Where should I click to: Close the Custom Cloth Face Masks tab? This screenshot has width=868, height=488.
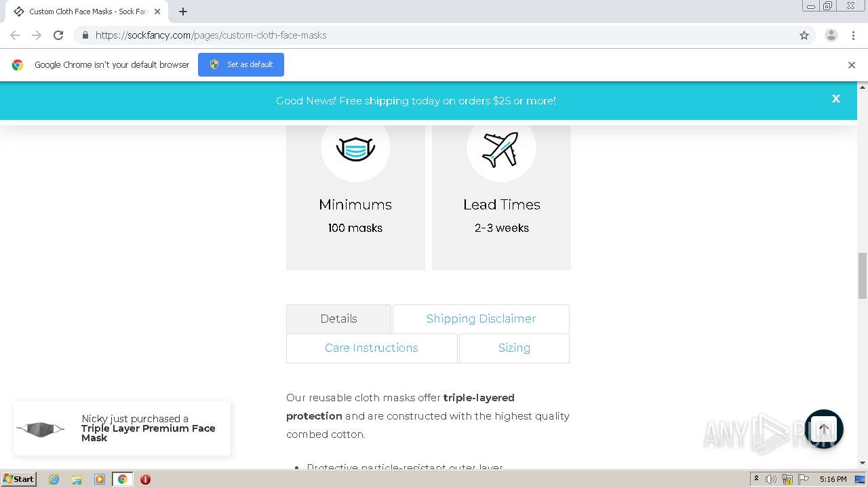point(157,12)
